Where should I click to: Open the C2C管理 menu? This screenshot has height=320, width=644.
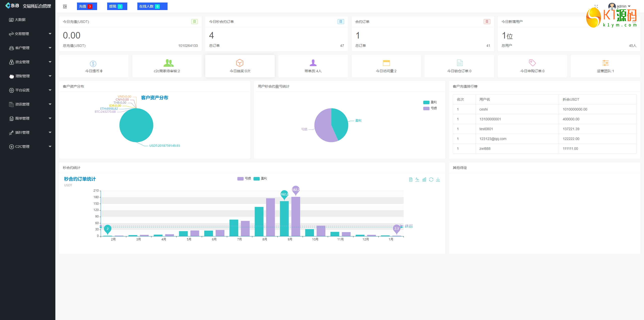click(30, 147)
